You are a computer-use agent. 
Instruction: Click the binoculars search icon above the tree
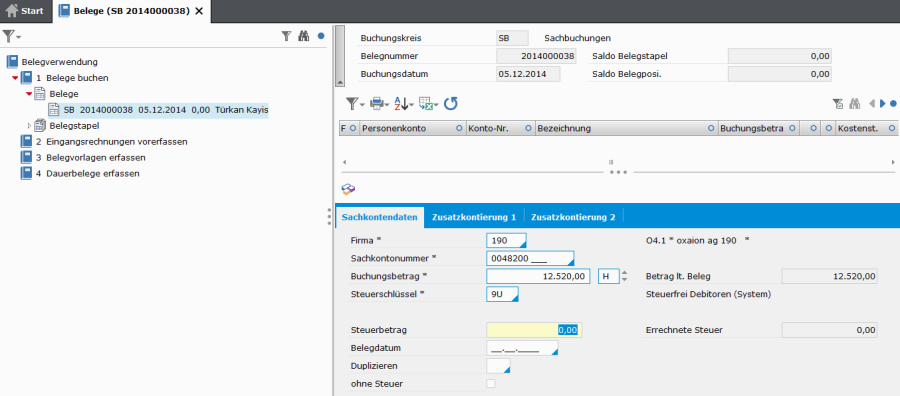304,36
